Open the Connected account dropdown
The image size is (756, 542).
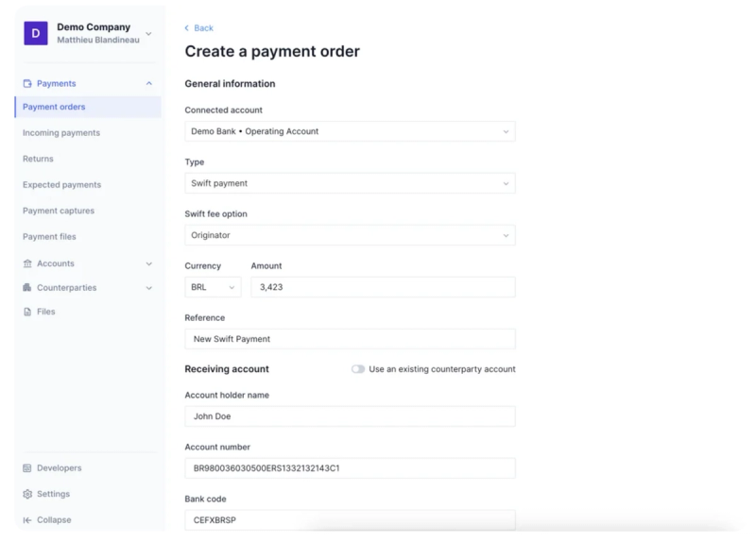[x=350, y=131]
